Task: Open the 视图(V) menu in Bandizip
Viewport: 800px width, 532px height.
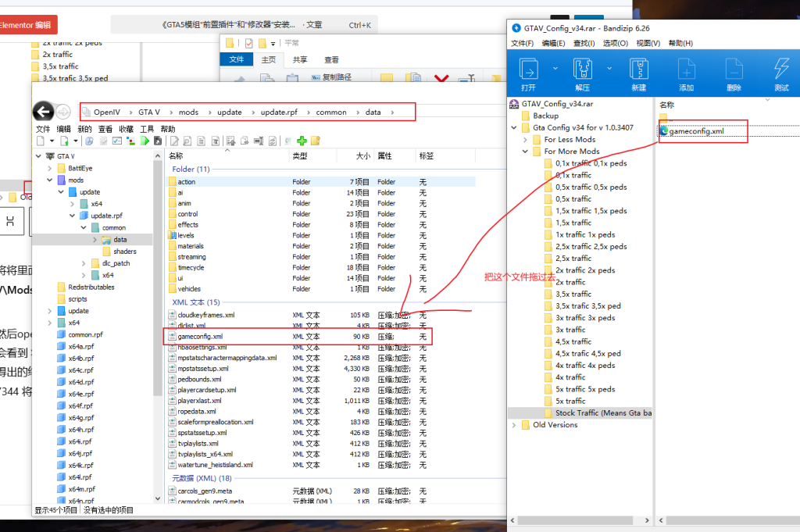Action: (x=648, y=43)
